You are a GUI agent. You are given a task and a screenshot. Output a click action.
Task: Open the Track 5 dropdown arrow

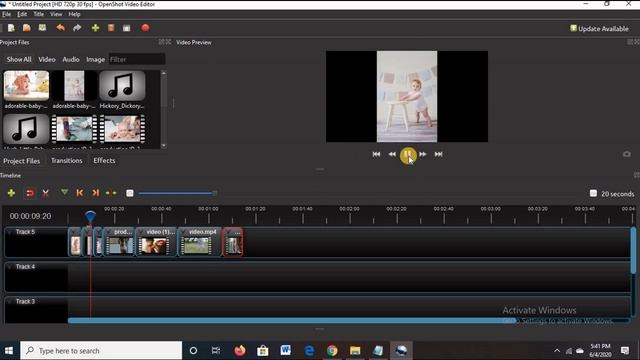[x=10, y=232]
